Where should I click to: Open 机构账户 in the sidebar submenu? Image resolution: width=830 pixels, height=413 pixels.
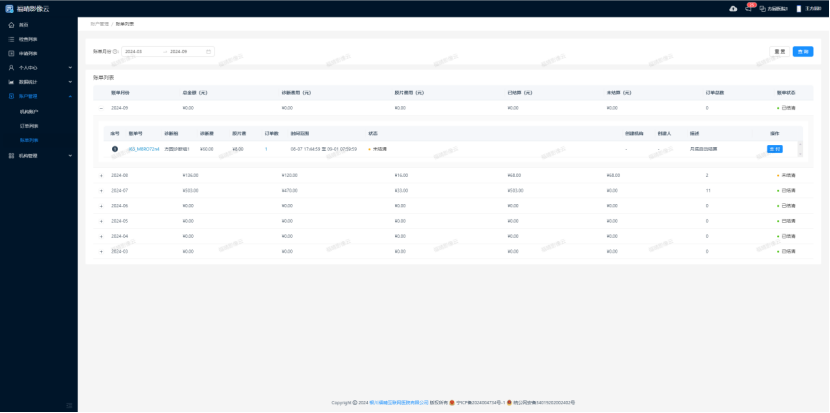[29, 111]
